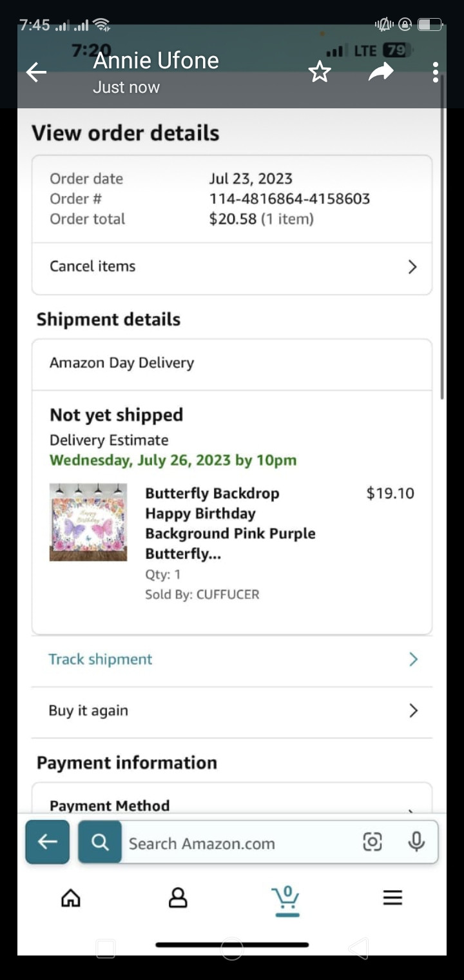
Task: Expand Buy it again chevron
Action: click(413, 710)
